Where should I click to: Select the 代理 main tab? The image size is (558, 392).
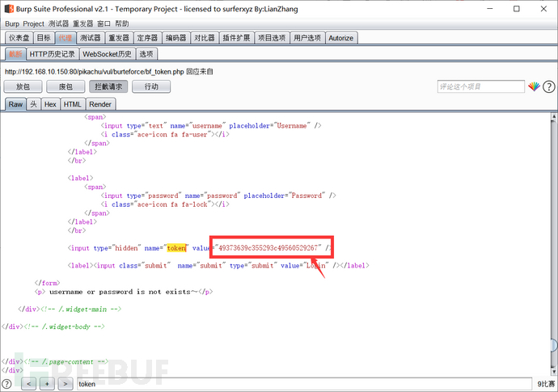pos(66,38)
